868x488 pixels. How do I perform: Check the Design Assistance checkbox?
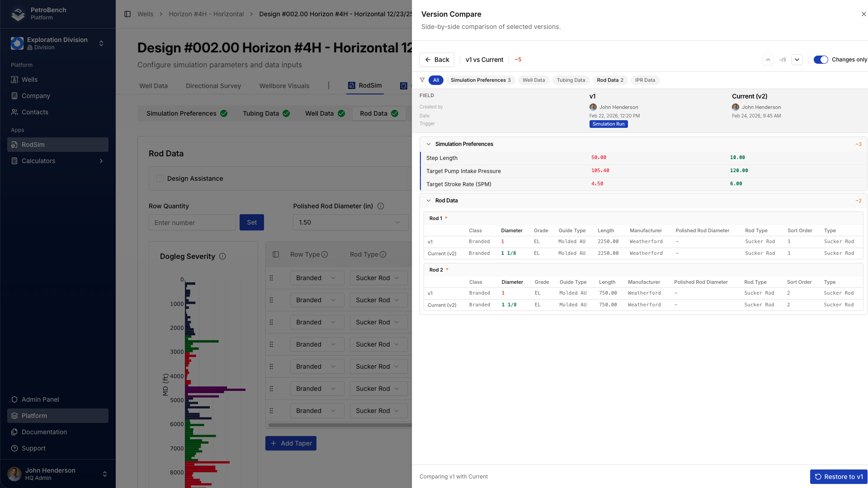[x=160, y=178]
